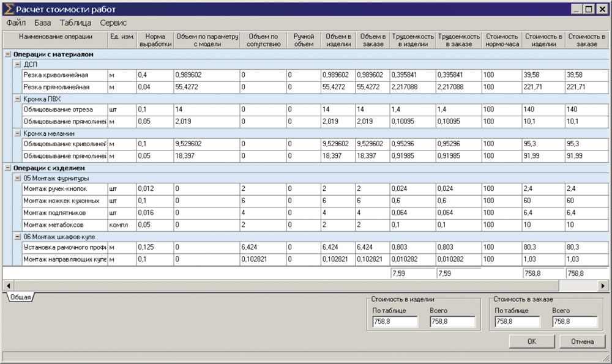Screen dimensions: 612x364
Task: Click the window resize grip in bottom corner
Action: (x=605, y=358)
